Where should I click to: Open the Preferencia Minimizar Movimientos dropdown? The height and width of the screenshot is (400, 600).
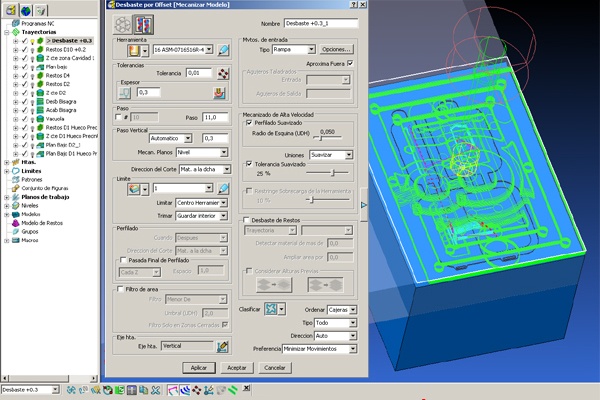click(x=318, y=350)
